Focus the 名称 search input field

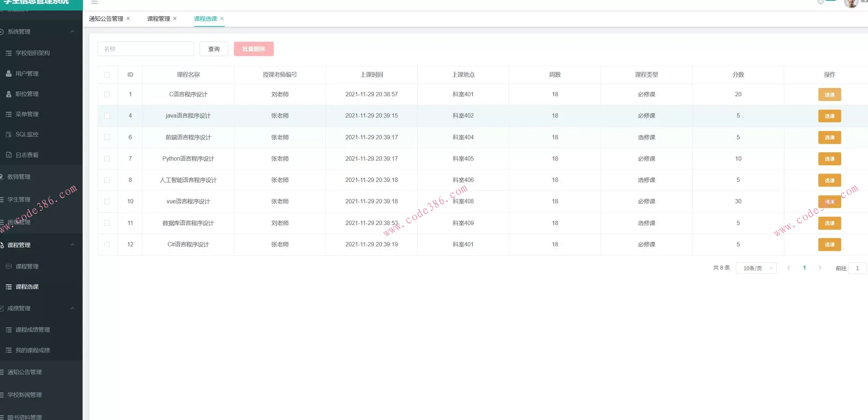pos(146,49)
